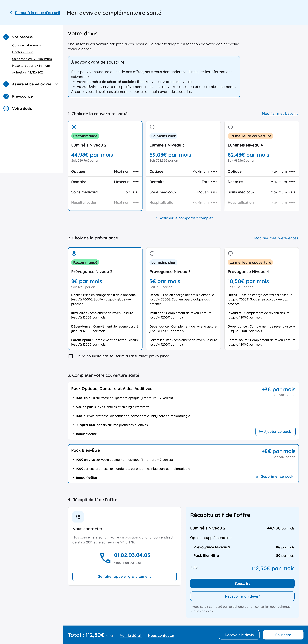Click Supprimer ce pack link
The width and height of the screenshot is (308, 644).
click(x=277, y=476)
